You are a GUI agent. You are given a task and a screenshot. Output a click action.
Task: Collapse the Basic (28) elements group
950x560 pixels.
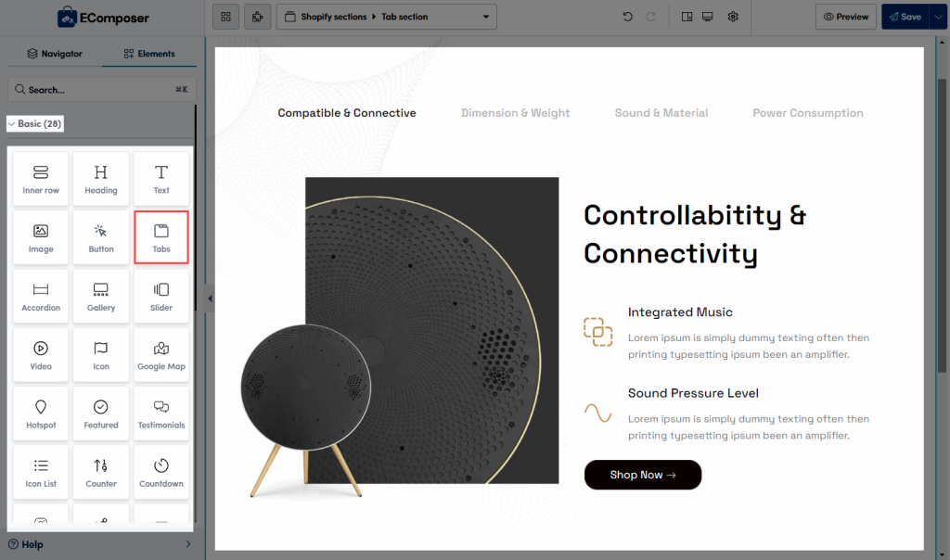tap(35, 124)
